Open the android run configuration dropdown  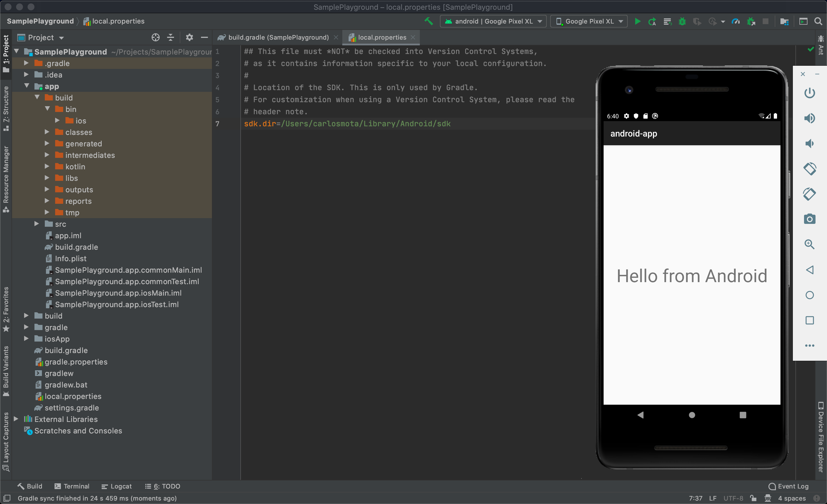tap(493, 22)
